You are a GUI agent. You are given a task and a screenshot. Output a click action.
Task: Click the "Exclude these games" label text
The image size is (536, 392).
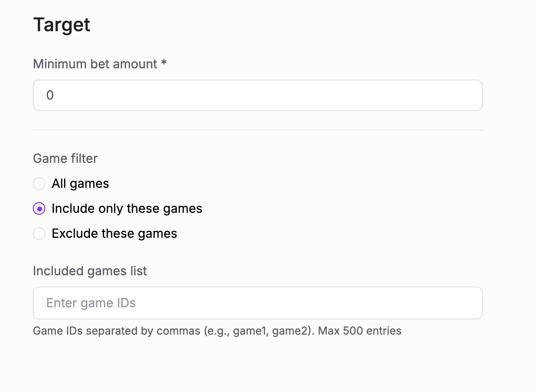114,233
